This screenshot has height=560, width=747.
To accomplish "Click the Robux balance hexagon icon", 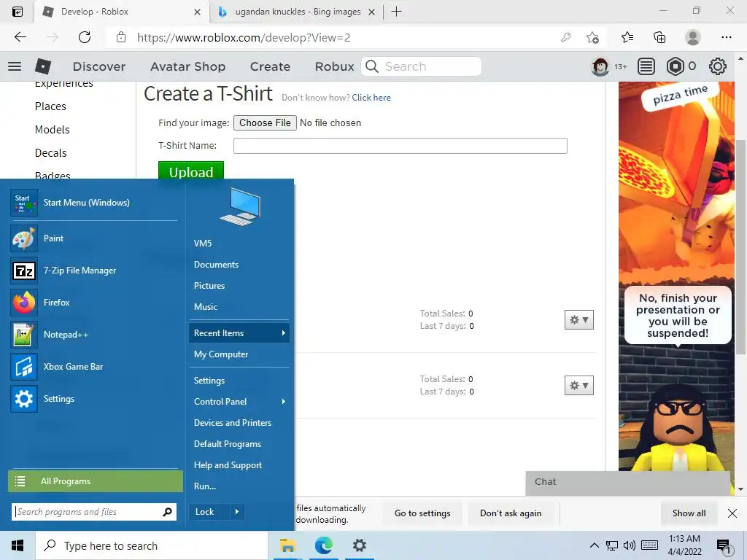I will pyautogui.click(x=675, y=66).
